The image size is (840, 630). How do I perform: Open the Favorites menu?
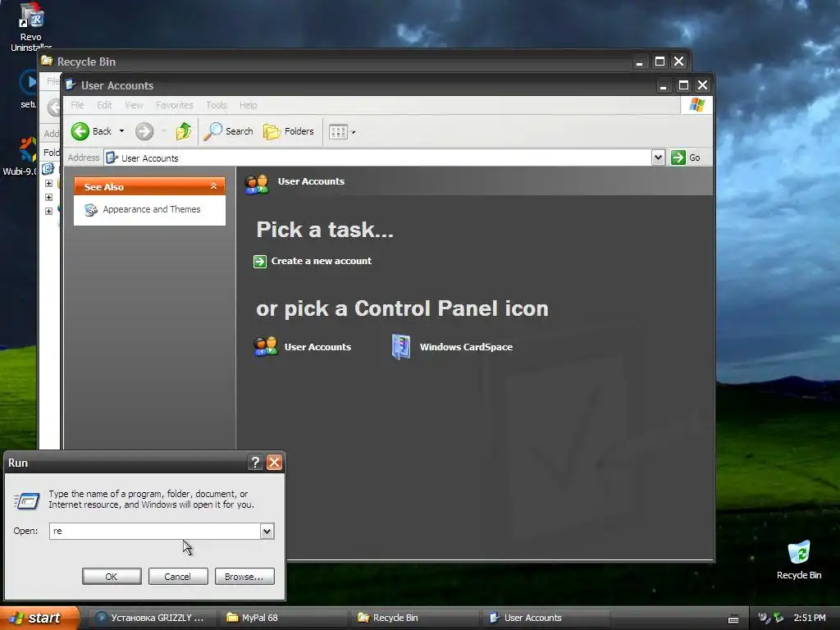coord(175,105)
